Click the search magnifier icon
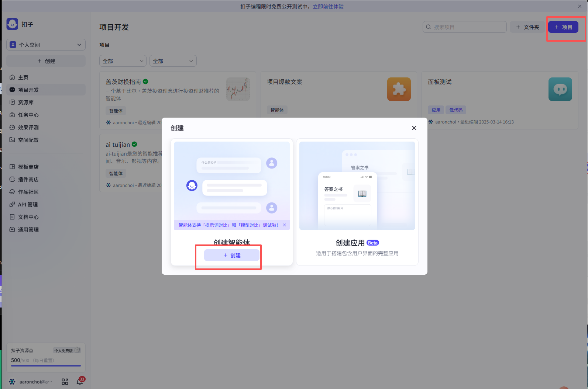 point(429,27)
